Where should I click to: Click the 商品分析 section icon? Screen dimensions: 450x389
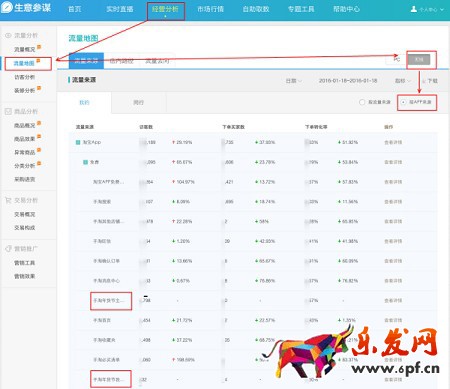[x=8, y=111]
